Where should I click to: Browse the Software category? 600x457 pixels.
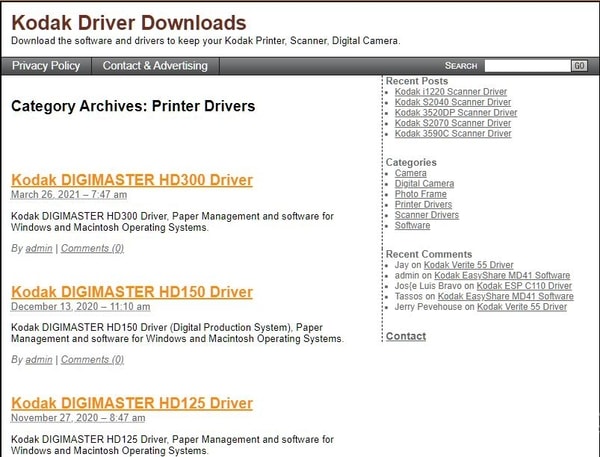(x=412, y=225)
